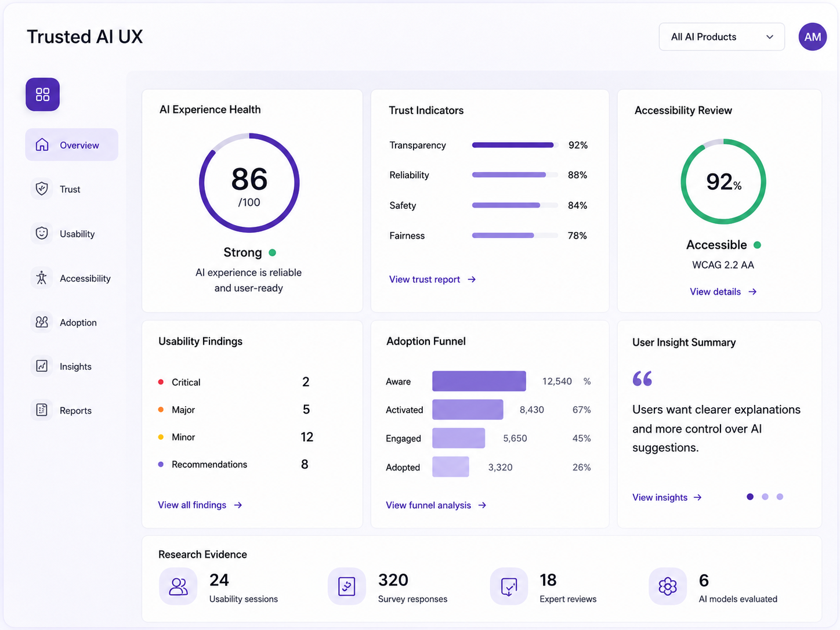The width and height of the screenshot is (840, 630).
Task: Click the arrow next to View details
Action: click(x=752, y=292)
